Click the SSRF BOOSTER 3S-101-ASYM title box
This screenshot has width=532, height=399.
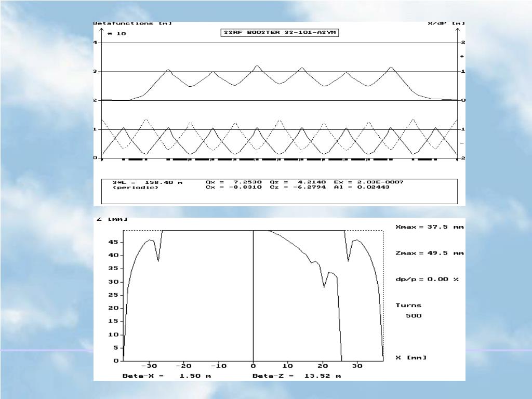click(280, 33)
